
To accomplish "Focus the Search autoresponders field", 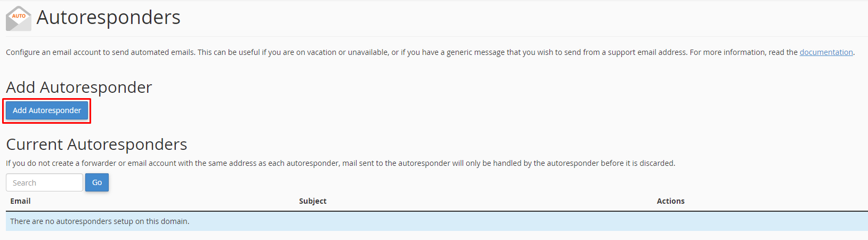I will click(44, 182).
